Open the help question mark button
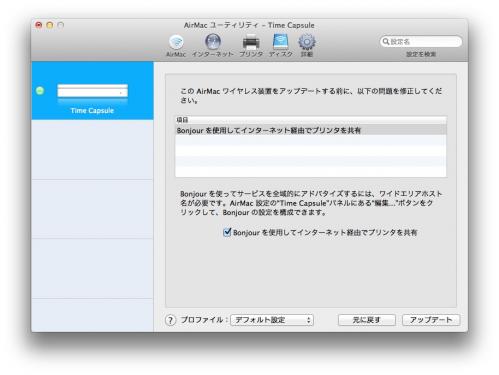This screenshot has height=375, width=499. coord(170,320)
